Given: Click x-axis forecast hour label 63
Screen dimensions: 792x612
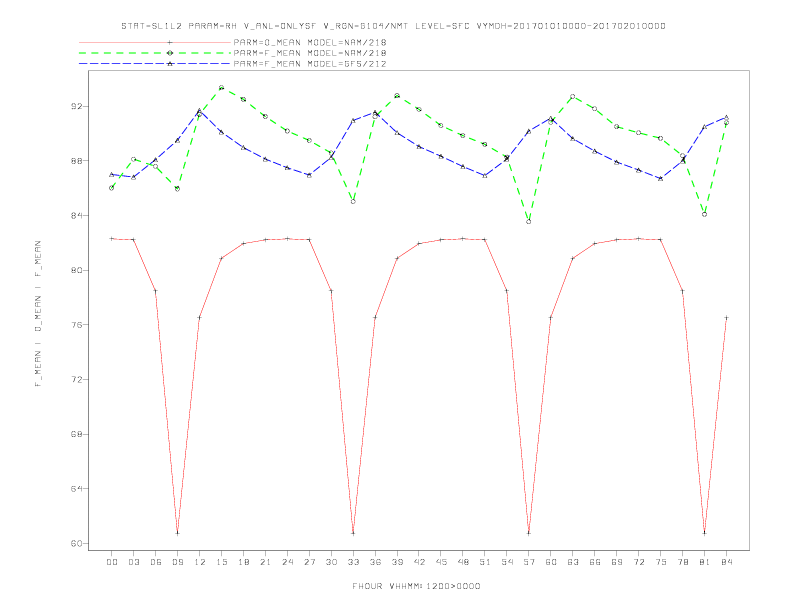Looking at the screenshot, I should (x=573, y=562).
